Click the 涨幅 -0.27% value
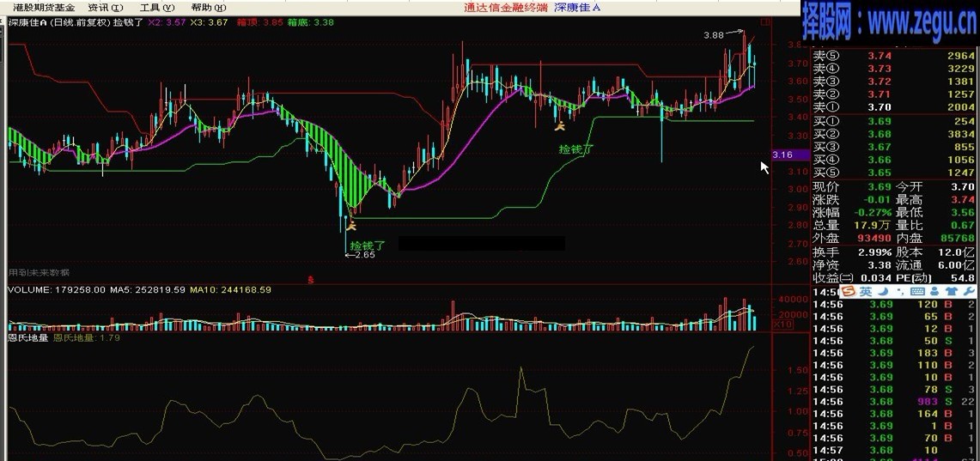 873,212
